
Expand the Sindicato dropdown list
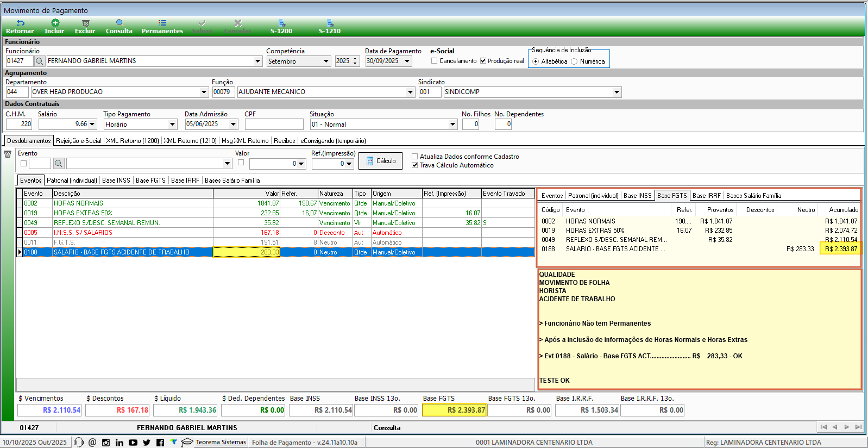click(617, 92)
